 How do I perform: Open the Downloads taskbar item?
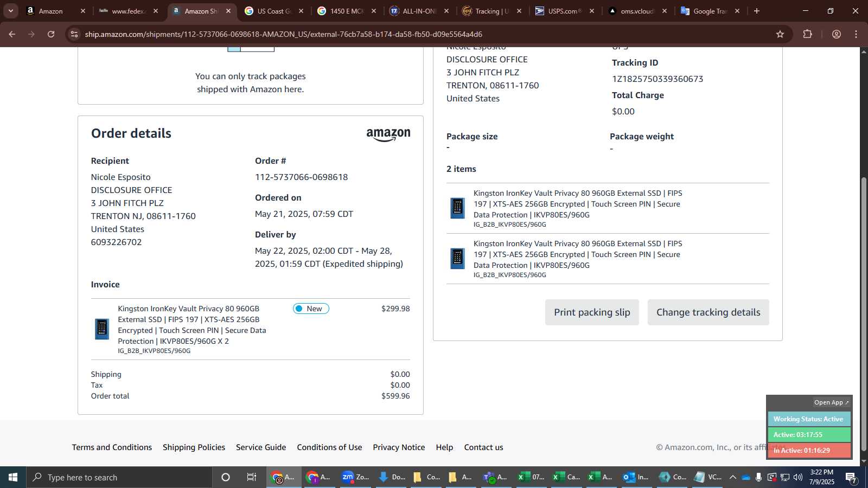[x=391, y=477]
